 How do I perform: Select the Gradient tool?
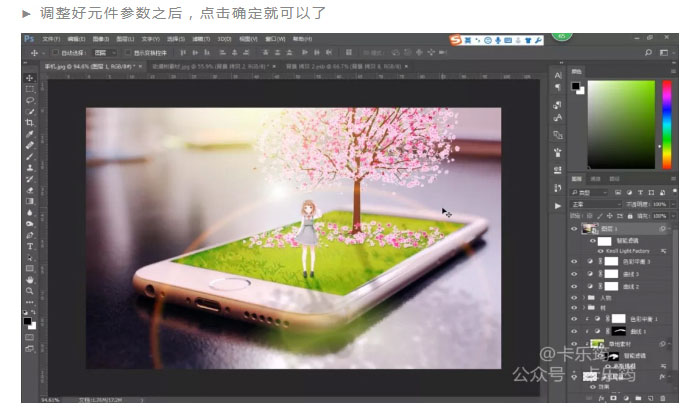pyautogui.click(x=29, y=201)
